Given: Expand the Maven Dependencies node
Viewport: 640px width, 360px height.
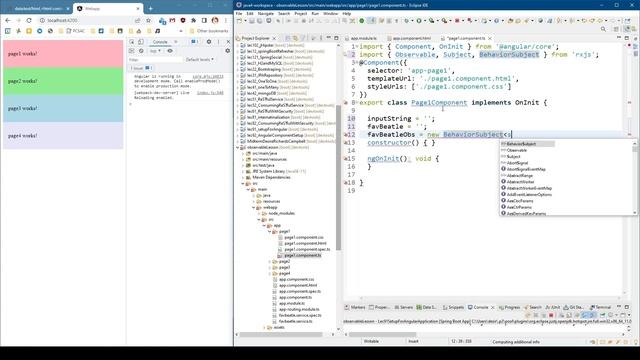Looking at the screenshot, I should 243,178.
